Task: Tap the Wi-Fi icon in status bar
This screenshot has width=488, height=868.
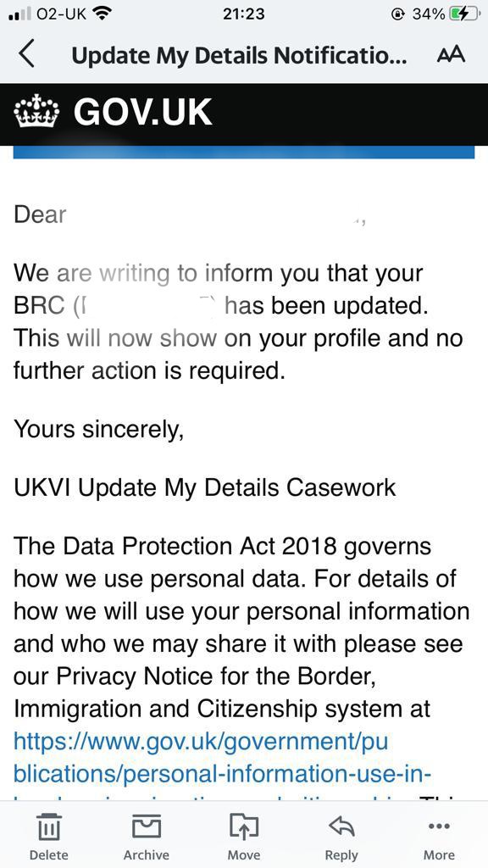Action: tap(101, 14)
